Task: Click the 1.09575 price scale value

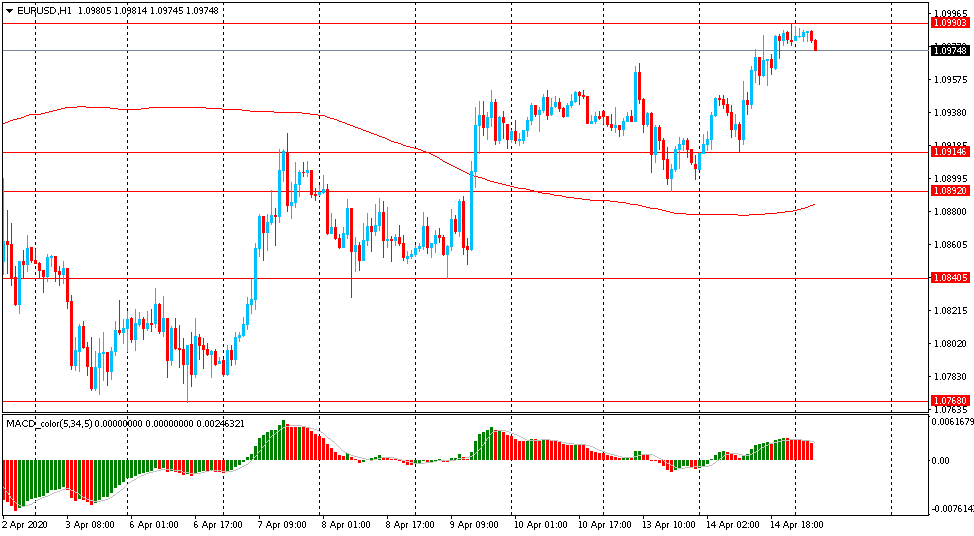Action: tap(950, 79)
